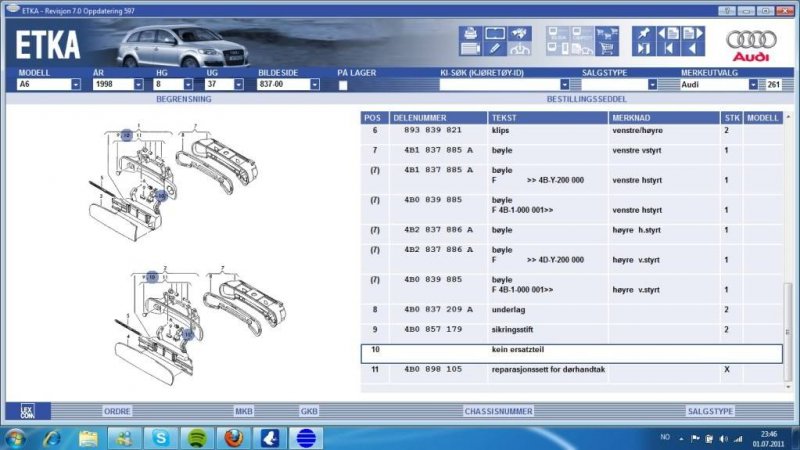Screen dimensions: 800x450
Task: Select the 'sikringsstift' text
Action: click(x=512, y=329)
